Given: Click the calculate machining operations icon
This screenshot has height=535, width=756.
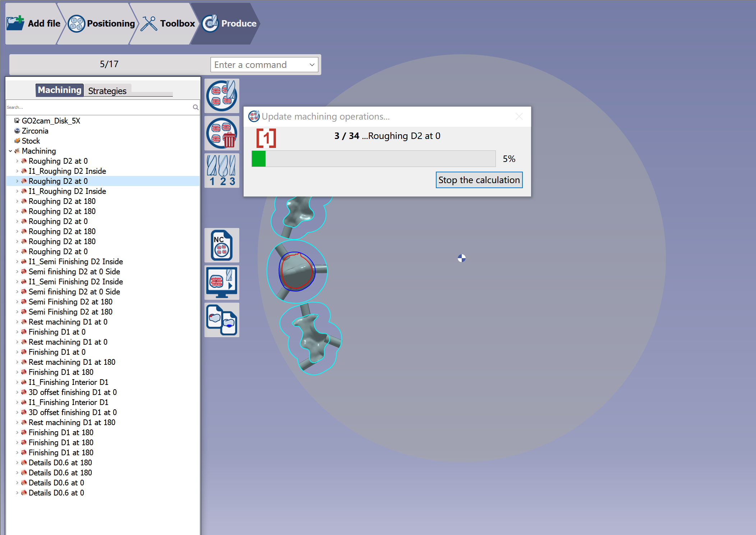Looking at the screenshot, I should click(x=222, y=96).
